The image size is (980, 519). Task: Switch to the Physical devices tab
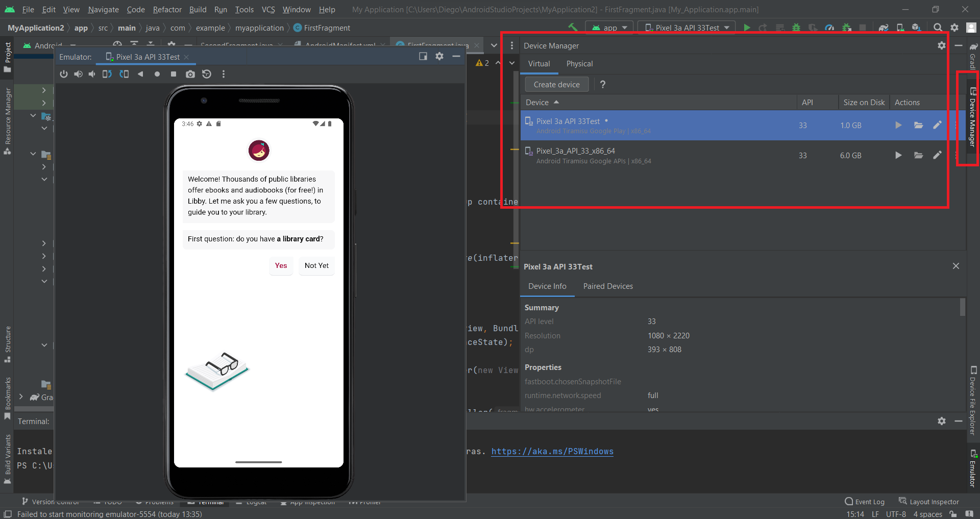pyautogui.click(x=579, y=64)
